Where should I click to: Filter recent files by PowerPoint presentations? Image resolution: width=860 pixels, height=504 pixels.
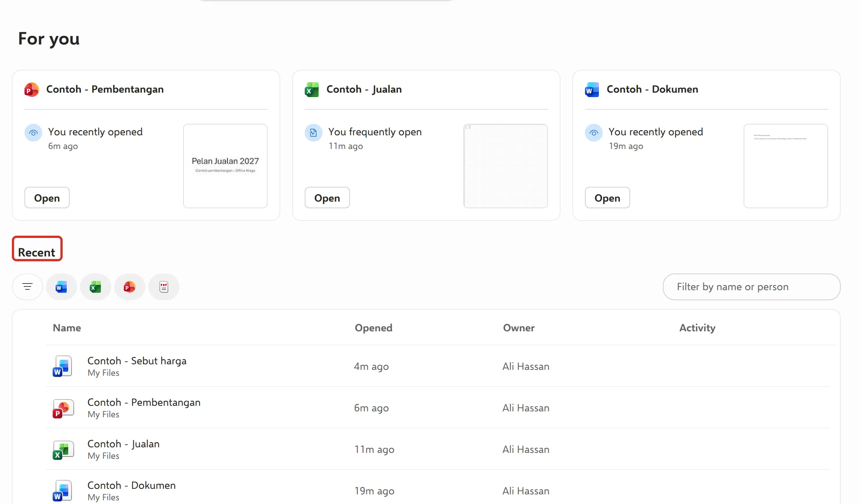tap(129, 287)
